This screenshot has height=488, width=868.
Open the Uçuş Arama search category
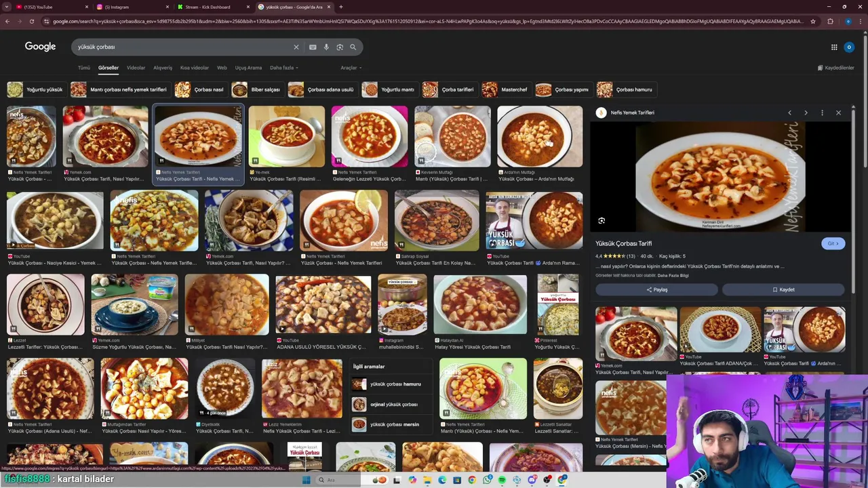click(248, 68)
